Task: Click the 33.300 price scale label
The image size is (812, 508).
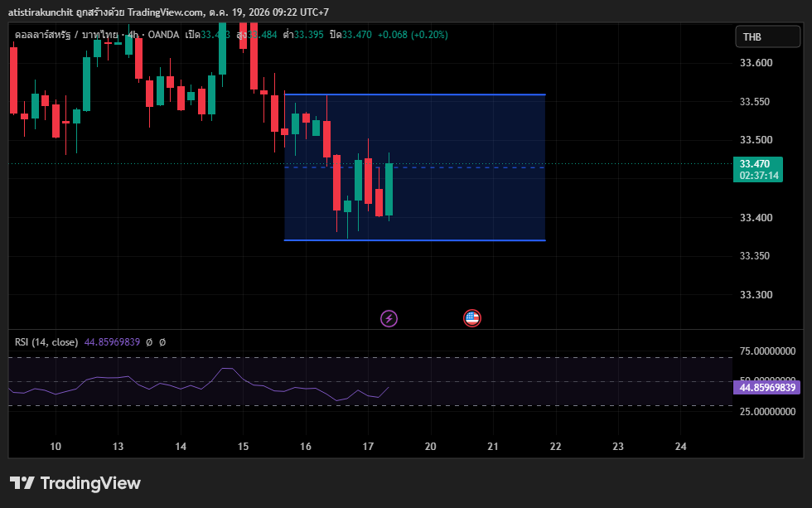Action: pos(756,295)
